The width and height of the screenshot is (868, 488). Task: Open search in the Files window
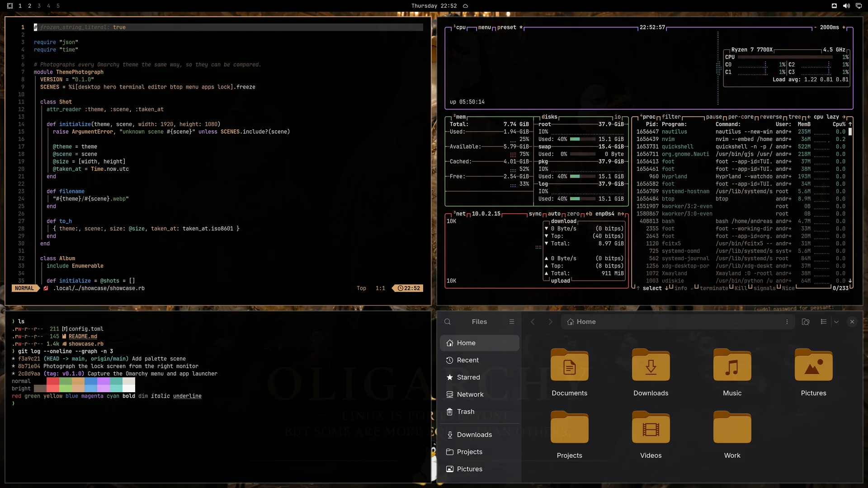tap(448, 322)
